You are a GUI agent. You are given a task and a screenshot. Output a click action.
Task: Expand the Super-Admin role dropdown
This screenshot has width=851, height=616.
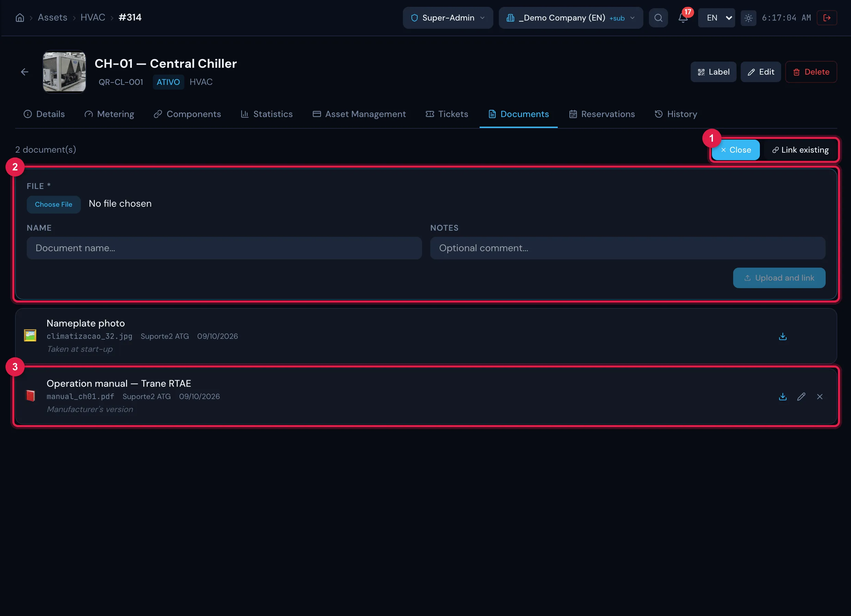[448, 17]
